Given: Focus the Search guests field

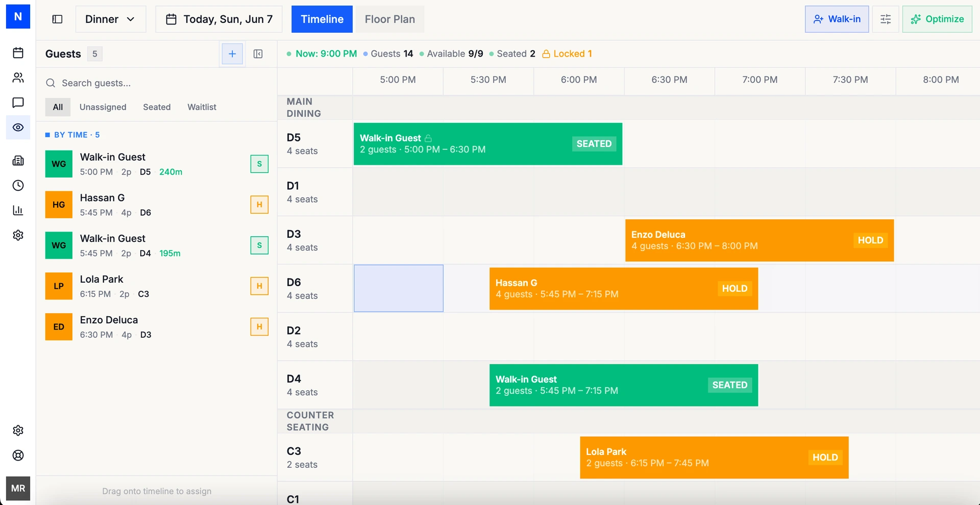Looking at the screenshot, I should click(156, 83).
